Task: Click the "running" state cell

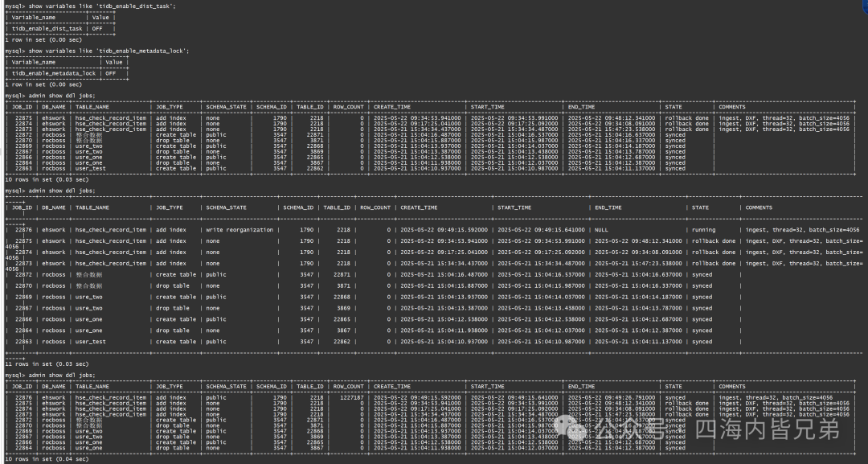Action: click(x=703, y=230)
